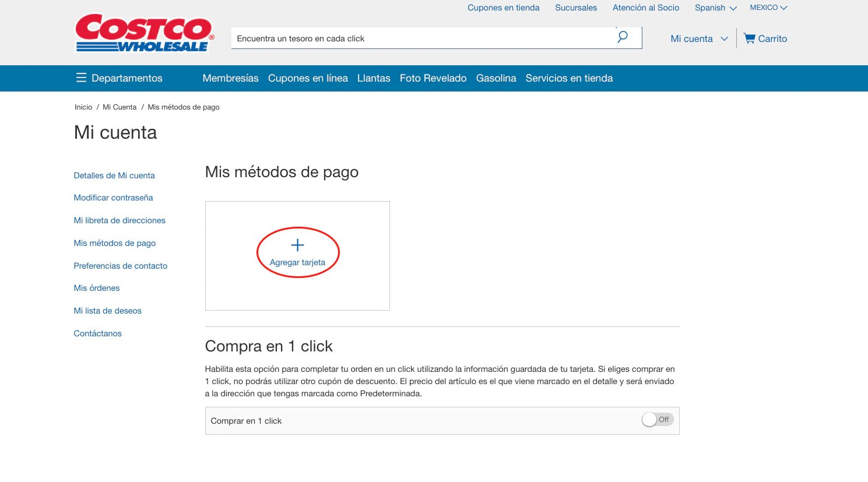Image resolution: width=868 pixels, height=482 pixels.
Task: Go to Modificar contraseña page
Action: pyautogui.click(x=113, y=198)
